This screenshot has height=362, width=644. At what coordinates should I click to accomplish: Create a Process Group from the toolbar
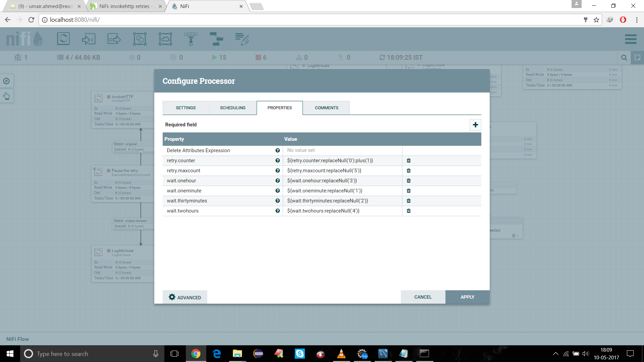140,39
